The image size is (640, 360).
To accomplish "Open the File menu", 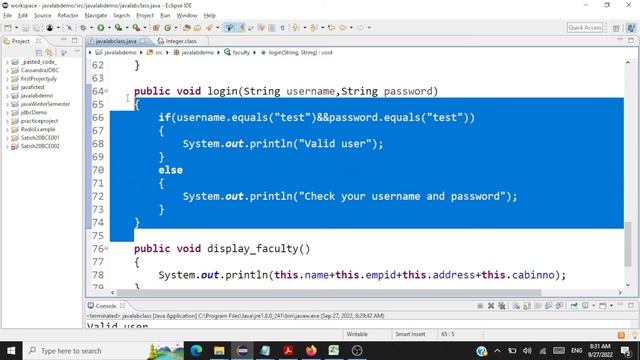I will point(7,16).
